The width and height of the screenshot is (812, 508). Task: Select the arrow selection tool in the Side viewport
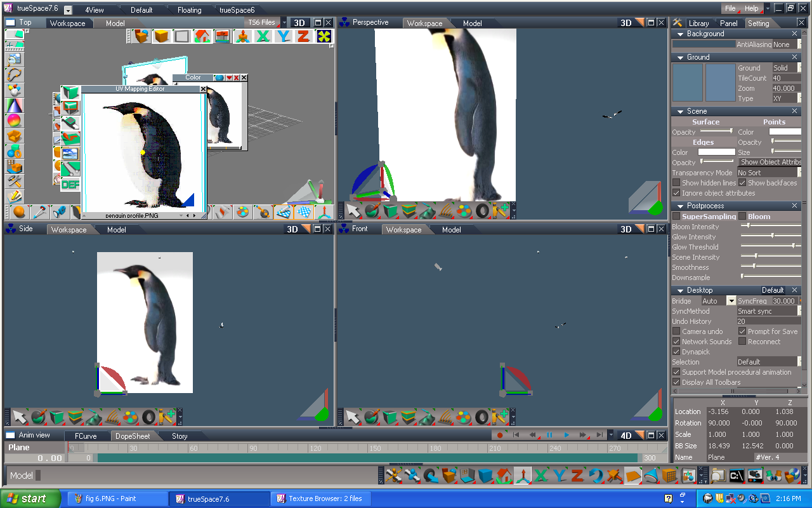(x=19, y=417)
